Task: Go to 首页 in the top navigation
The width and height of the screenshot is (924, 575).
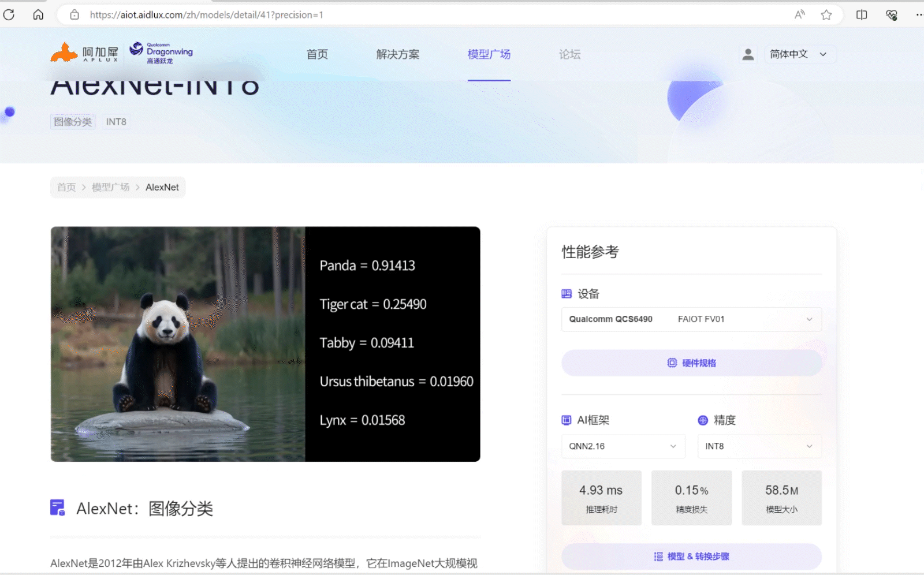Action: click(x=317, y=54)
